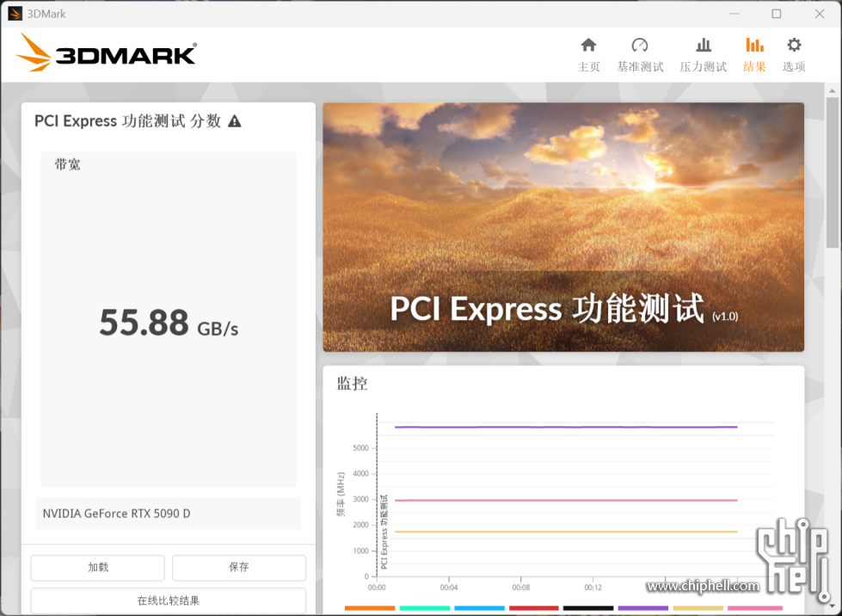The width and height of the screenshot is (842, 616).
Task: Go to the 主页 home icon
Action: [x=588, y=45]
